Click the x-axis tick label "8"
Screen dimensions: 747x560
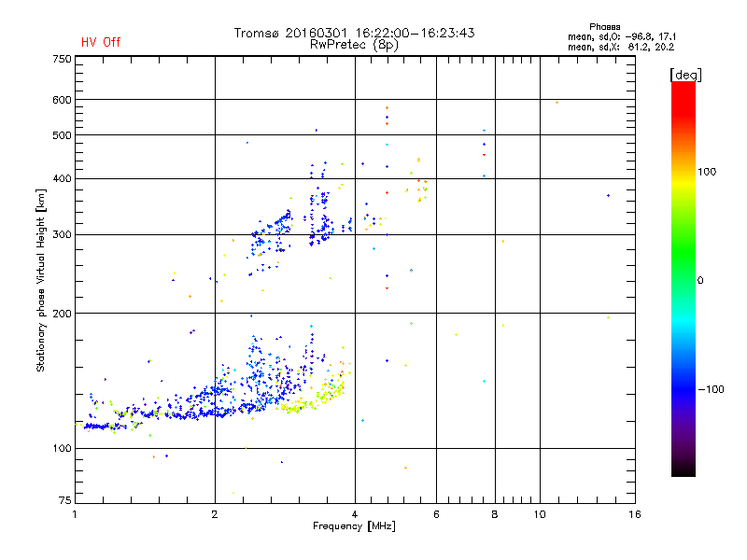495,514
